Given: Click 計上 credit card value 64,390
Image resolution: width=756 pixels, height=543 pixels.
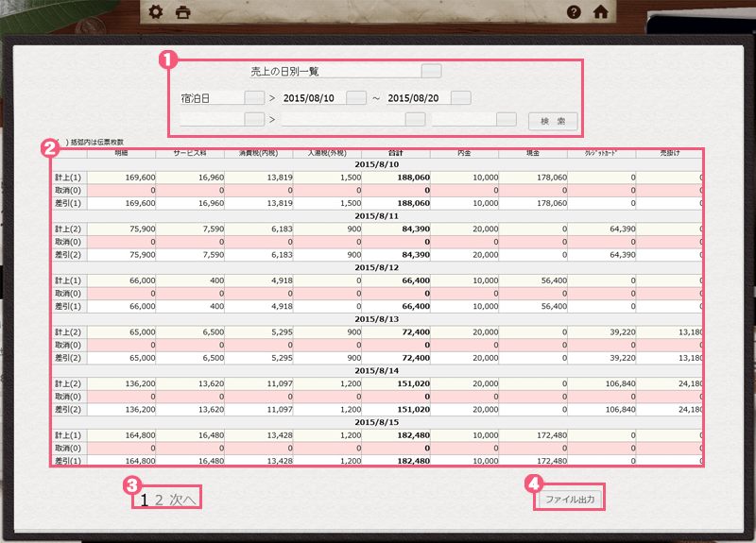Looking at the screenshot, I should [623, 229].
